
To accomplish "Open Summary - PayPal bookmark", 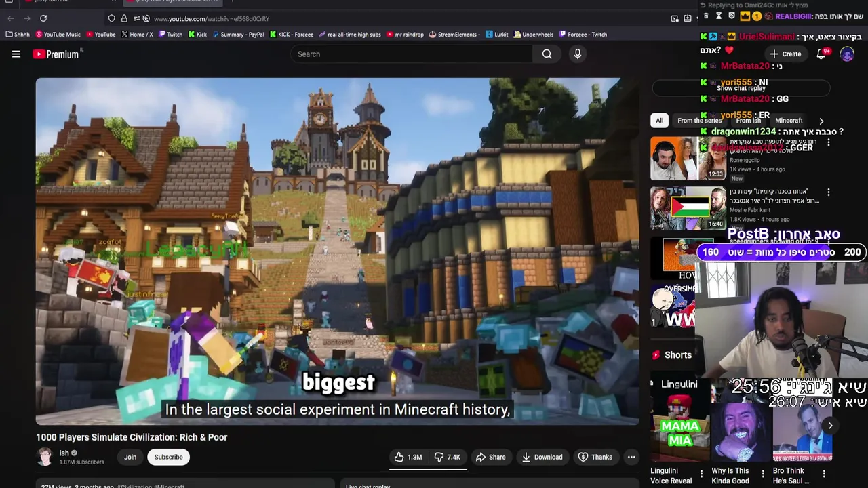I will click(x=238, y=35).
